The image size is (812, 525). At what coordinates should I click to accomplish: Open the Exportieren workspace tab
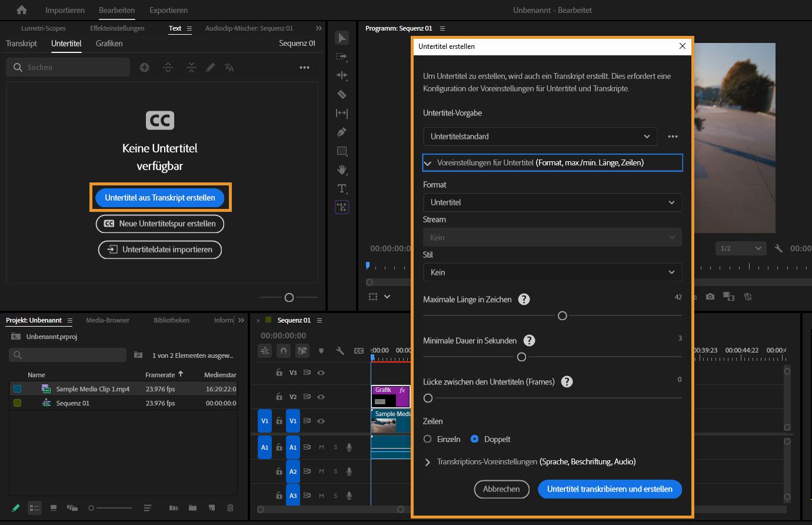click(x=168, y=10)
